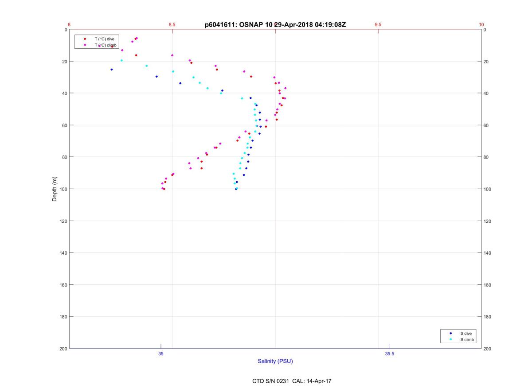Click the '160' tick on the left depth axis

coord(63,285)
